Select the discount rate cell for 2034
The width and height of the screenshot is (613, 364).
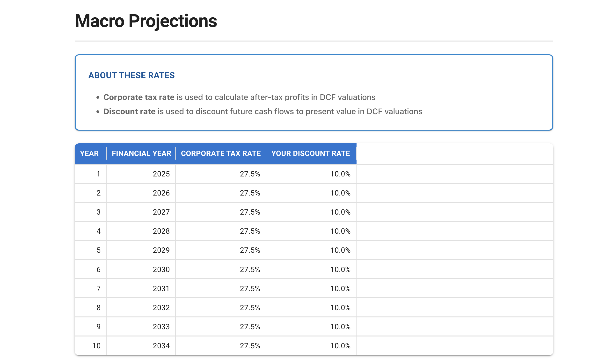pyautogui.click(x=340, y=346)
